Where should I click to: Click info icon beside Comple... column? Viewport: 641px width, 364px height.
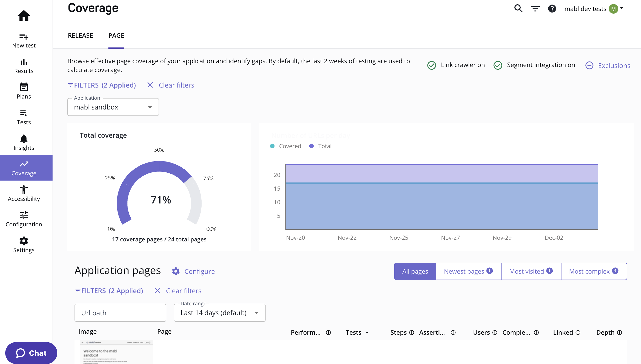click(x=536, y=333)
